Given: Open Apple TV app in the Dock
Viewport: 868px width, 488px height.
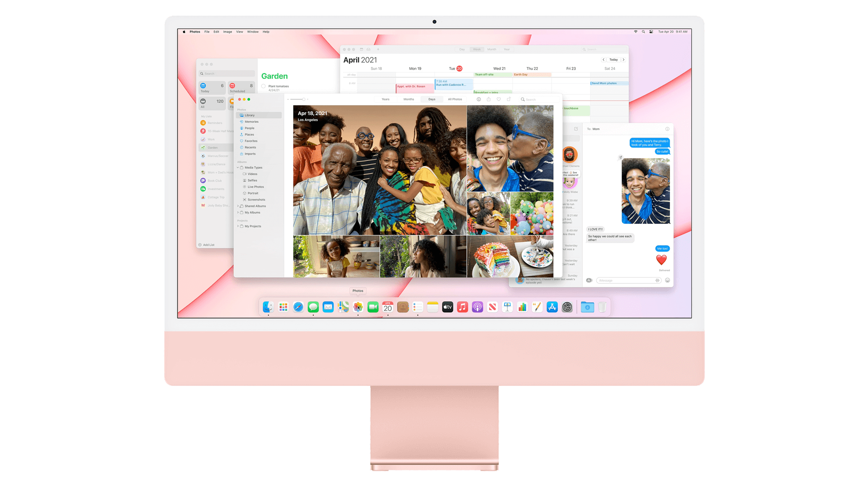Looking at the screenshot, I should 448,307.
